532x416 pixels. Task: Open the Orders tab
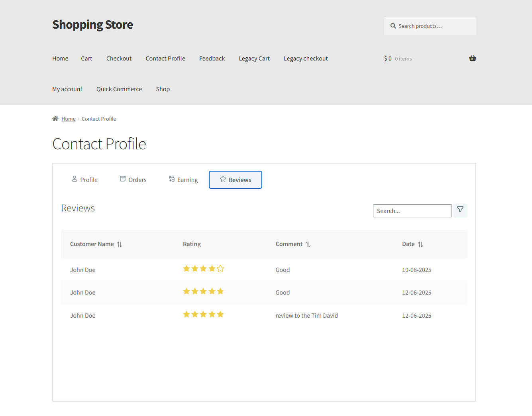click(x=133, y=180)
